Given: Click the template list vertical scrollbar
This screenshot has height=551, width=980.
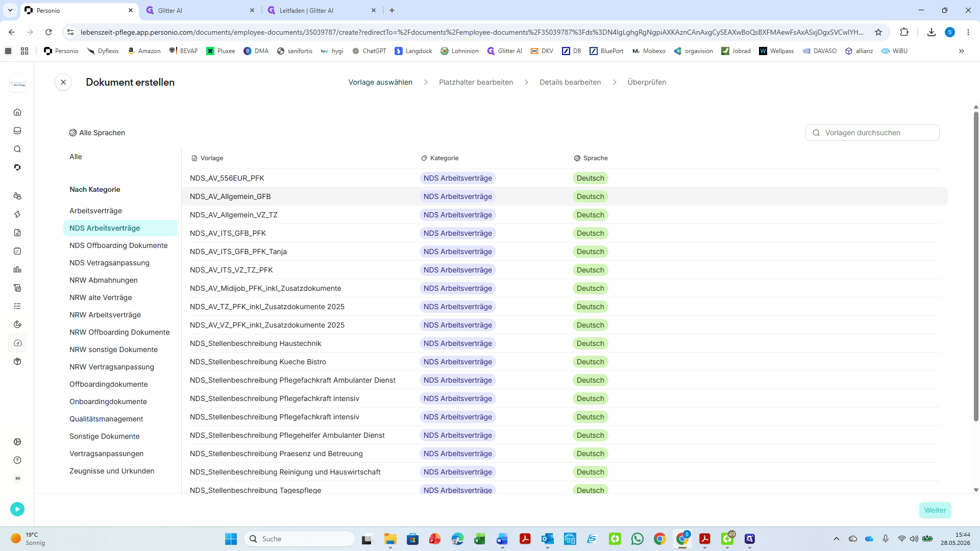Looking at the screenshot, I should click(976, 265).
